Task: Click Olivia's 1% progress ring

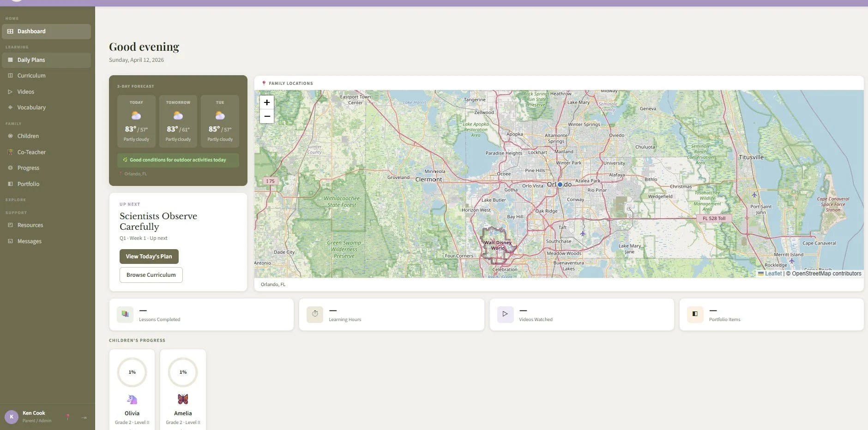Action: tap(132, 372)
